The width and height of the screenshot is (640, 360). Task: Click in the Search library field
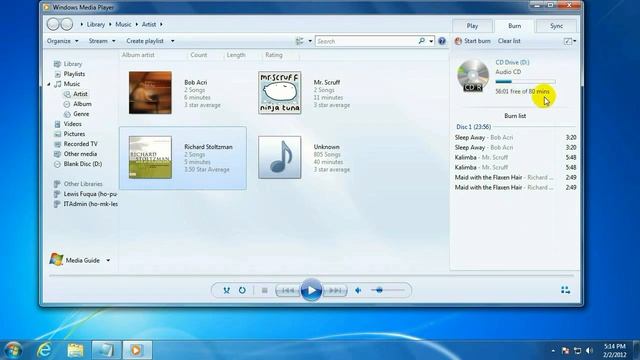click(x=366, y=41)
